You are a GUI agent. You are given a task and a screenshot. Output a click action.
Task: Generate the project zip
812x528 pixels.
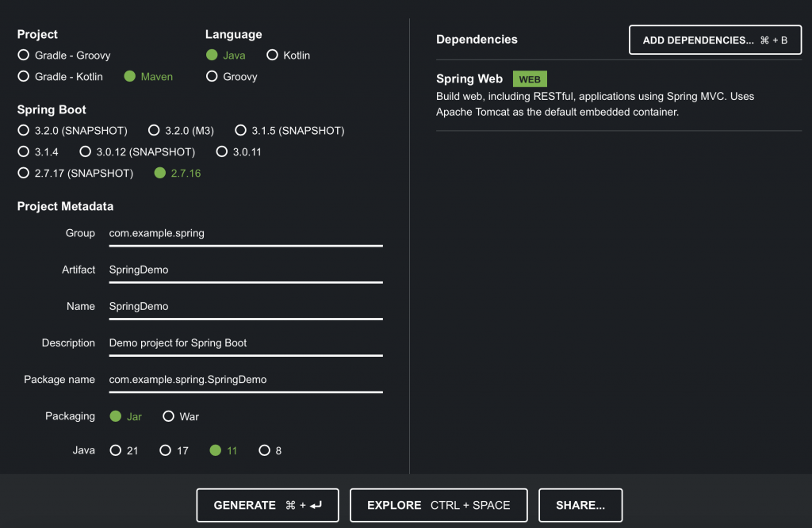click(x=268, y=505)
